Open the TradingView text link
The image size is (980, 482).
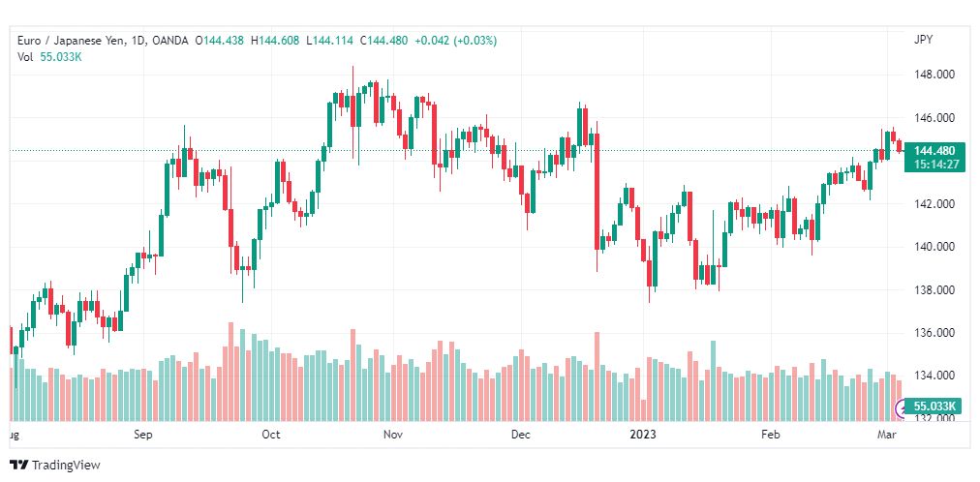pyautogui.click(x=66, y=466)
